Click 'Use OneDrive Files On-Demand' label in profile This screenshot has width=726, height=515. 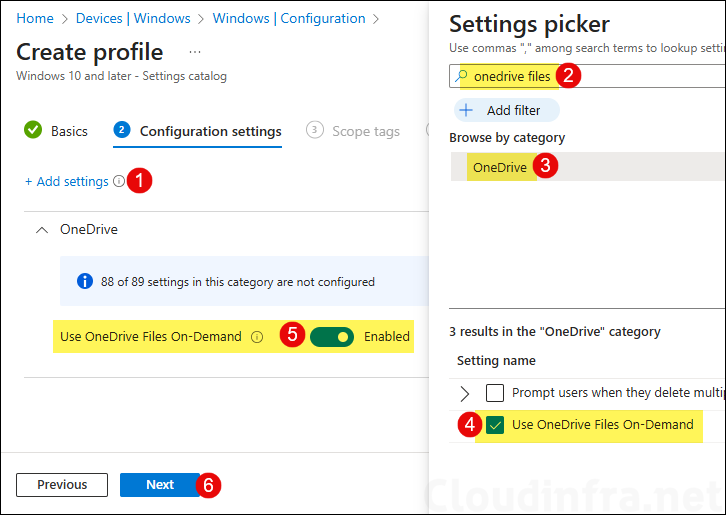click(151, 337)
